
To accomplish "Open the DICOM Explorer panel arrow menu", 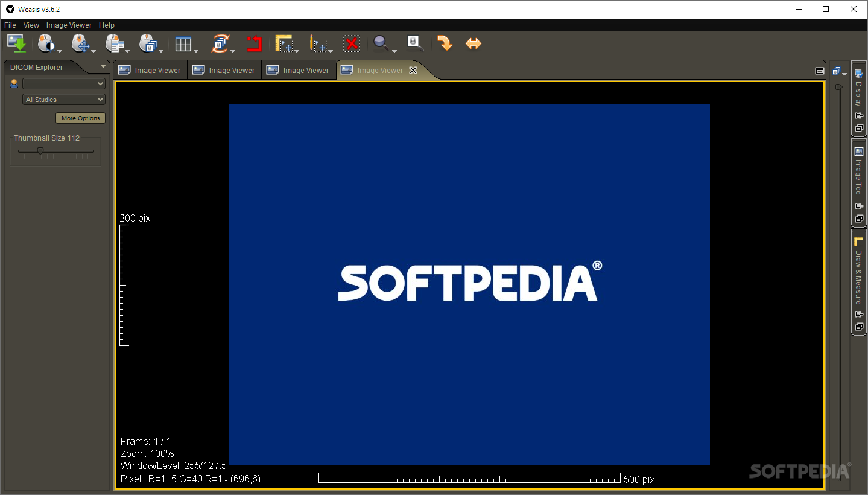I will click(103, 67).
